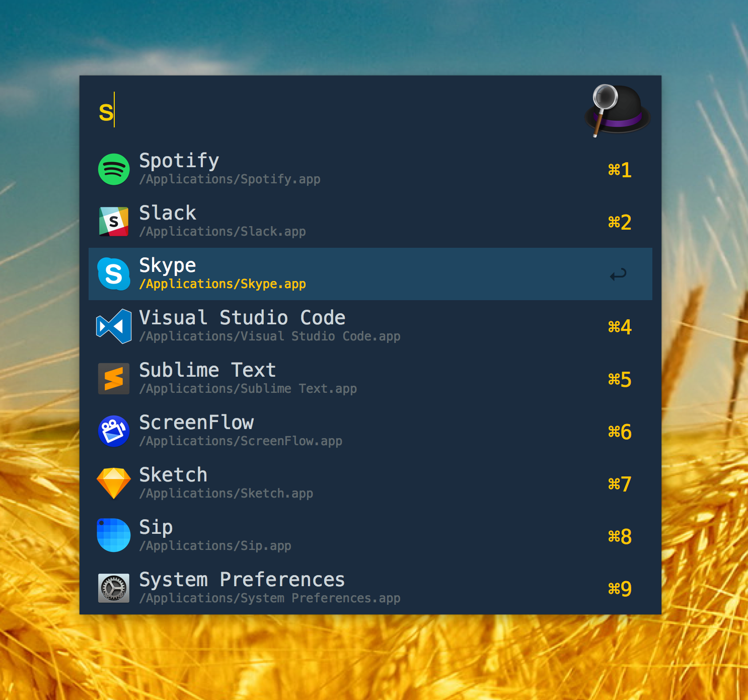Open the Sketch result title
Viewport: 748px width, 700px height.
pos(173,474)
